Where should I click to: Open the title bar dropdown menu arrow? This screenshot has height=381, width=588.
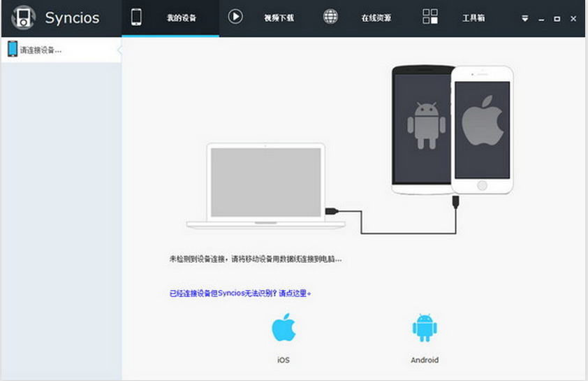click(x=525, y=18)
